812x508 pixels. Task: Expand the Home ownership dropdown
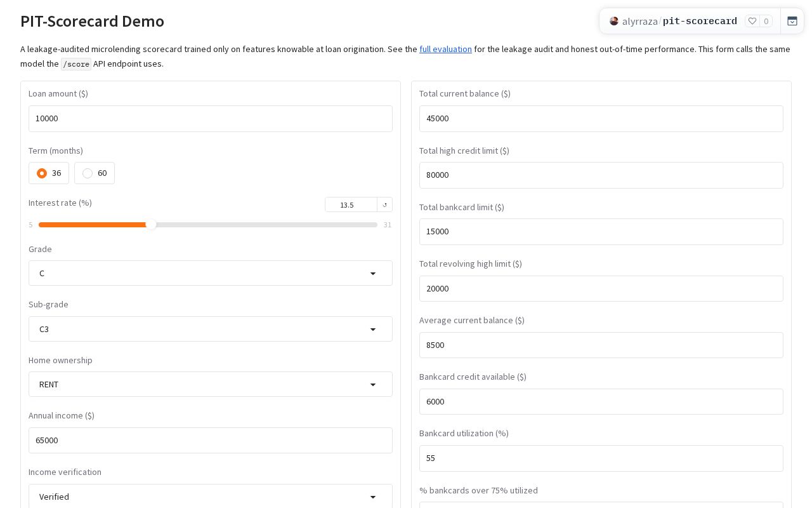211,384
